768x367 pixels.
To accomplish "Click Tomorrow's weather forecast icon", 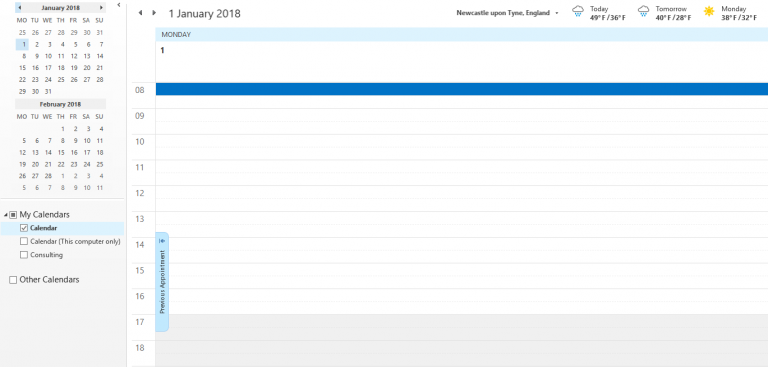I will click(x=644, y=12).
